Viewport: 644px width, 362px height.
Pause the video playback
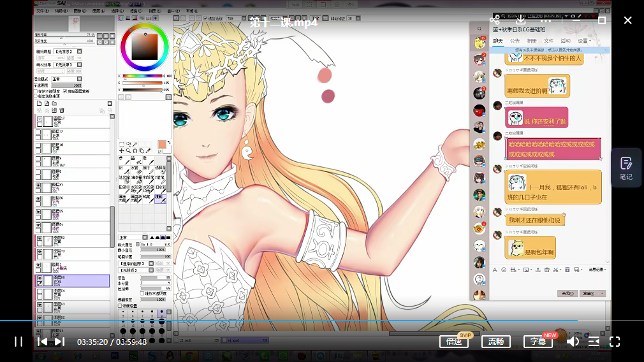pyautogui.click(x=18, y=342)
